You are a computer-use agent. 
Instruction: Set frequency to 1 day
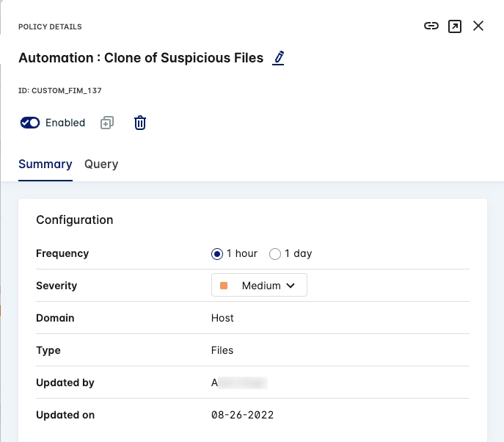pyautogui.click(x=276, y=254)
